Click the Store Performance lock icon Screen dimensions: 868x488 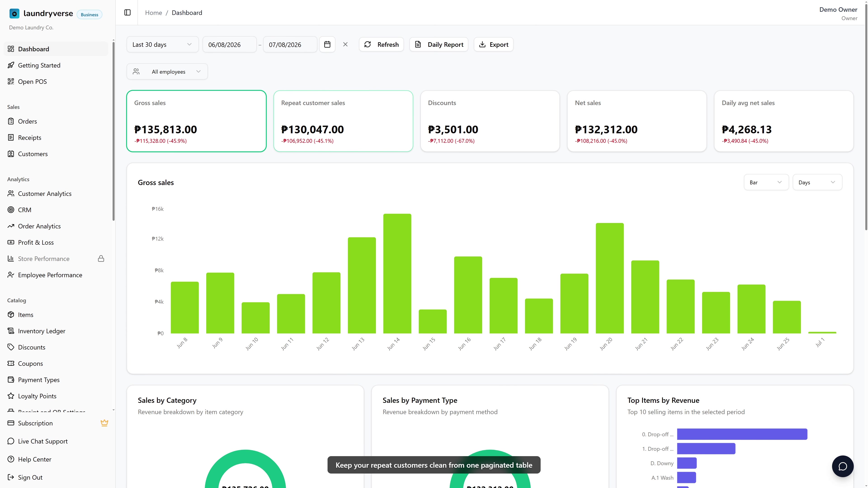(x=101, y=259)
